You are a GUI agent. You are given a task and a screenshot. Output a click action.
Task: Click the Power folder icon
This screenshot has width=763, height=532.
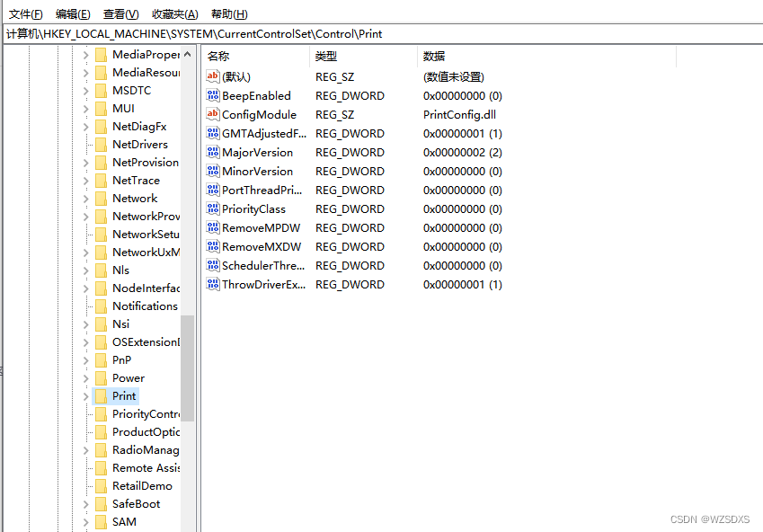(x=101, y=377)
